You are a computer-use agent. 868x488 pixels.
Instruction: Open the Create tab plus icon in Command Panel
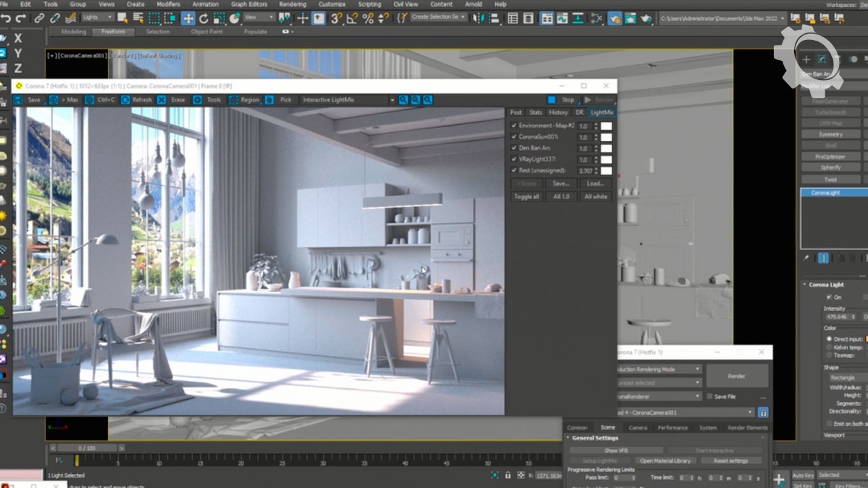[806, 60]
